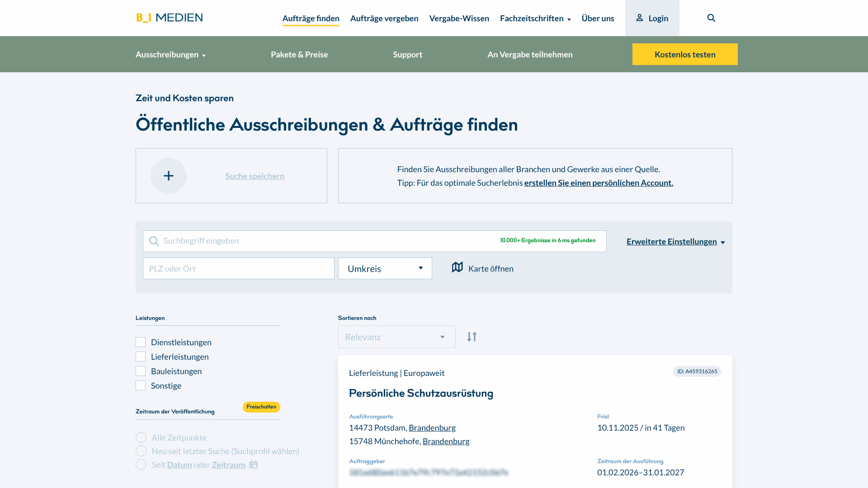868x488 pixels.
Task: Open the Aufträge vergeben menu item
Action: (384, 18)
